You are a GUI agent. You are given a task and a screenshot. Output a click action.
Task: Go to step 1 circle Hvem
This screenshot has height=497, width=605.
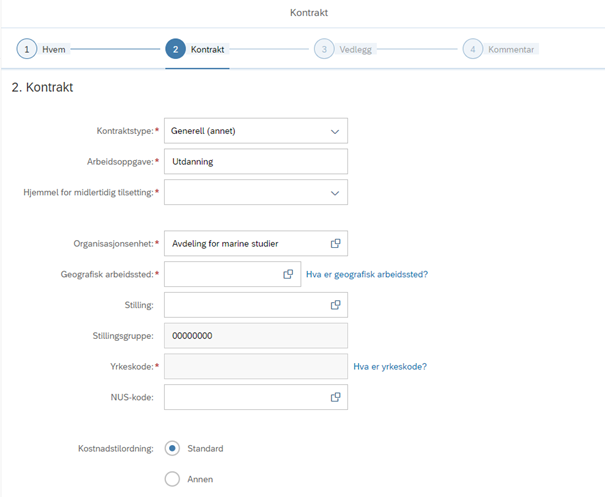pos(27,49)
